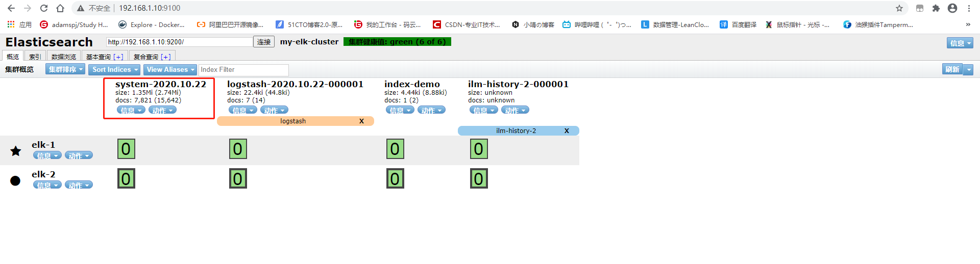Open 动作 menu for node elk-2
The image size is (980, 264).
(x=79, y=185)
